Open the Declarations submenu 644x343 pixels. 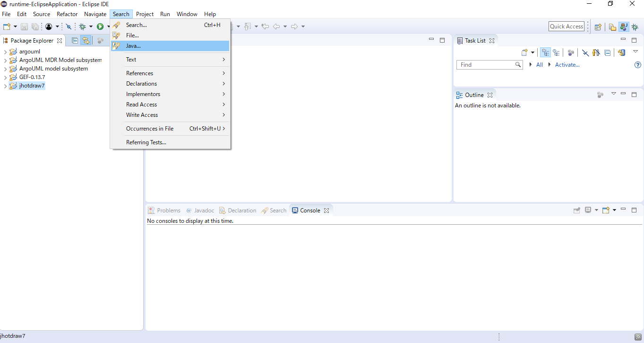[x=170, y=84]
